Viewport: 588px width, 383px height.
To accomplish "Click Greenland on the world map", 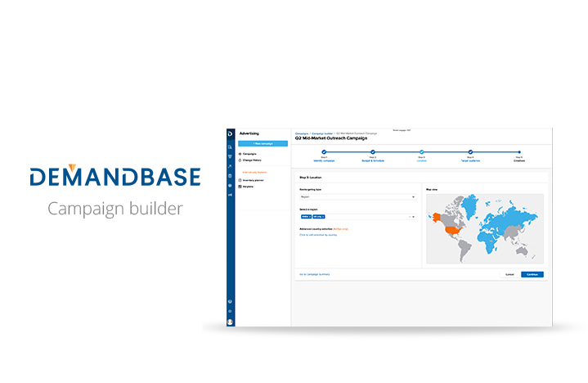I will (469, 205).
